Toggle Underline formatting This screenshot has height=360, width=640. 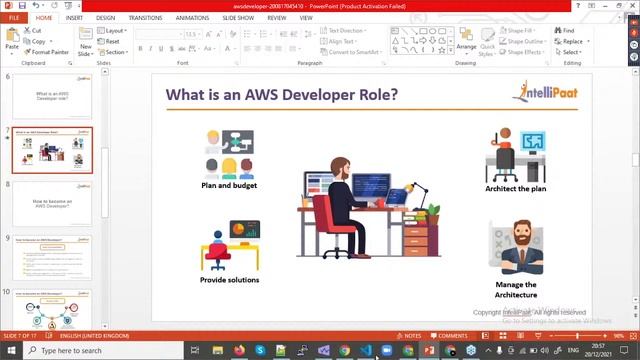click(161, 49)
